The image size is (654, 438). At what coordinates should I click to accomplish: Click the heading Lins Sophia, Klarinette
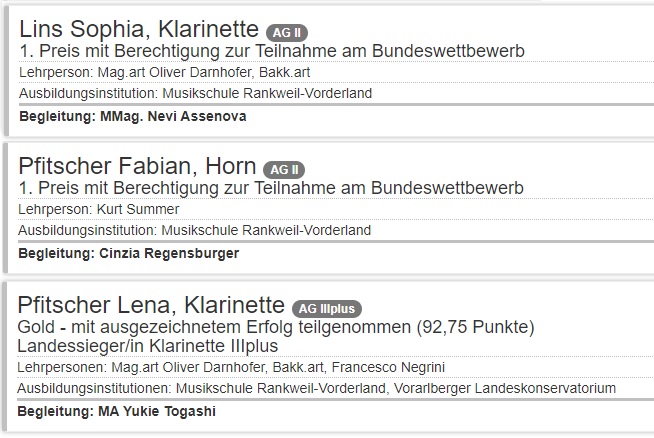[140, 31]
